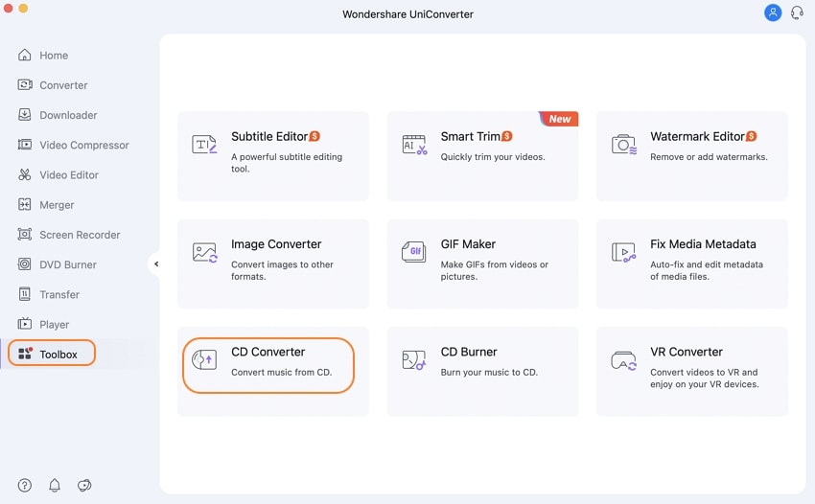Switch to Downloader section
Image resolution: width=815 pixels, height=504 pixels.
(68, 115)
